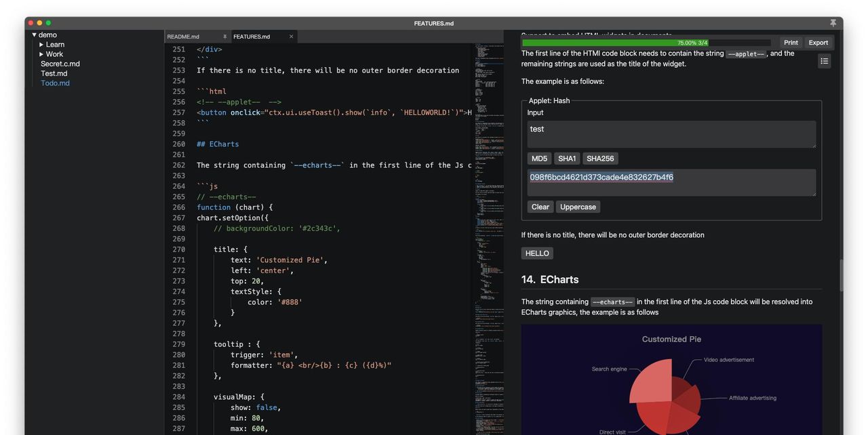
Task: Collapse the demo root folder
Action: (35, 35)
